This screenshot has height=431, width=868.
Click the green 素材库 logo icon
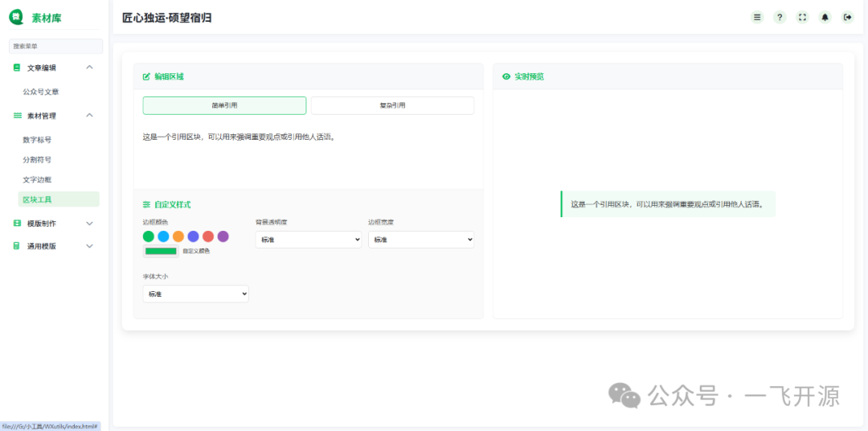pos(16,17)
